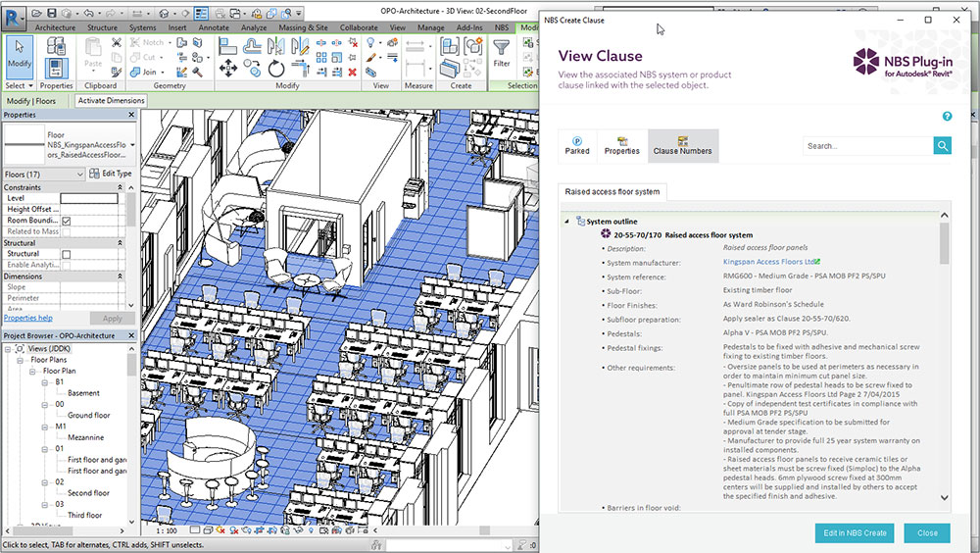
Task: Open the Properties help link
Action: (x=28, y=318)
